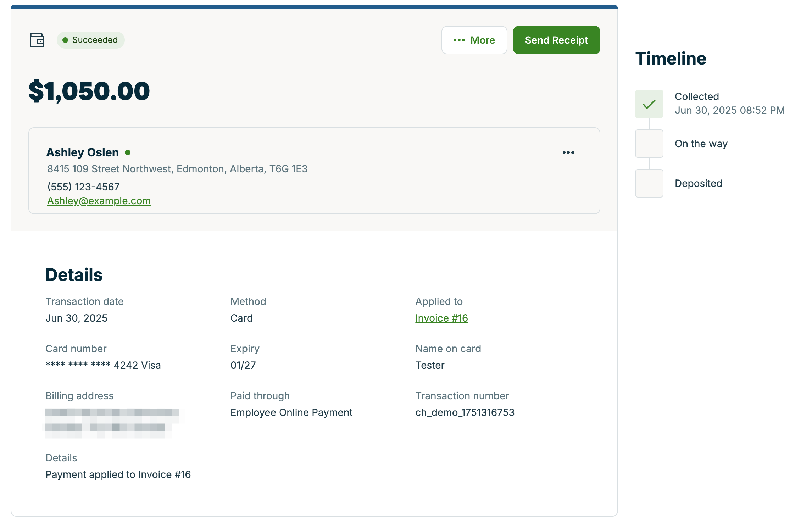812x522 pixels.
Task: Click the Ashley Oslen client name
Action: pyautogui.click(x=83, y=152)
